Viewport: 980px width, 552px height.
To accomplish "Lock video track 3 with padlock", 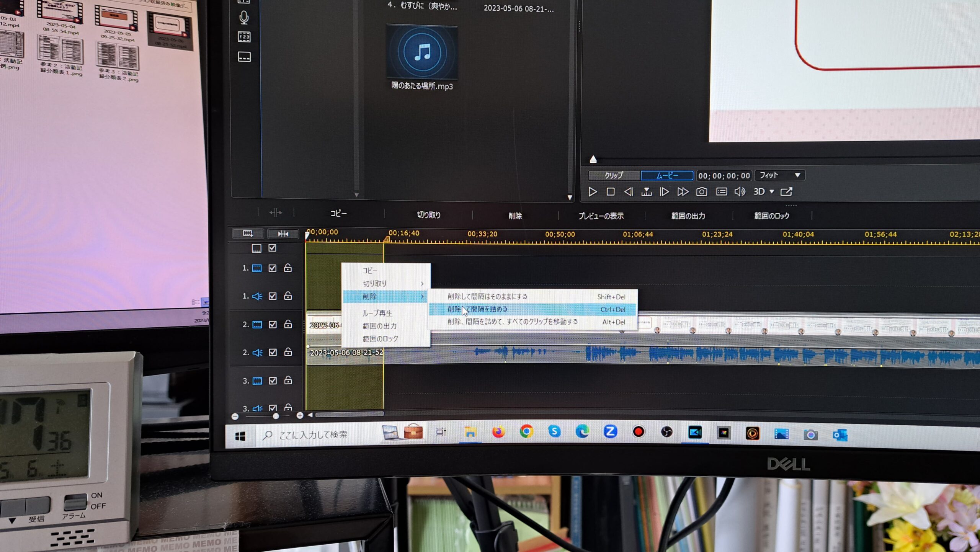I will (x=288, y=380).
